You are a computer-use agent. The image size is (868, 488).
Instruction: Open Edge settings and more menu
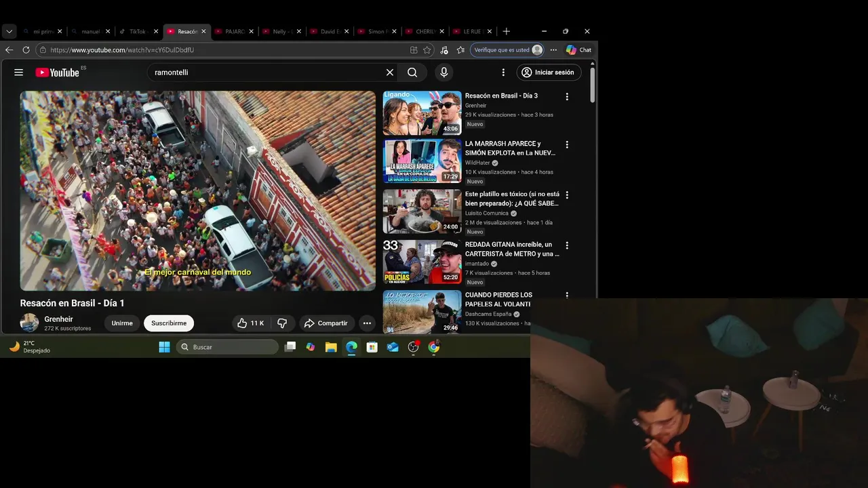553,50
